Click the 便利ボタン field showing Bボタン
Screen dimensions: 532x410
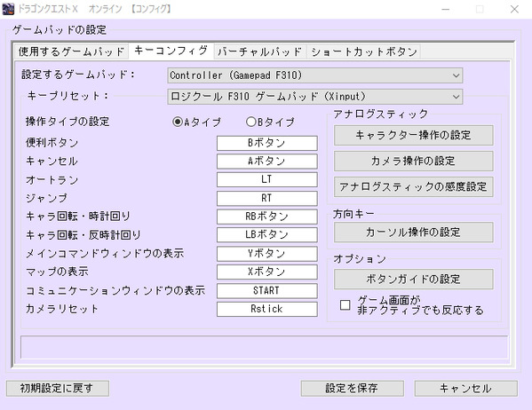(267, 143)
